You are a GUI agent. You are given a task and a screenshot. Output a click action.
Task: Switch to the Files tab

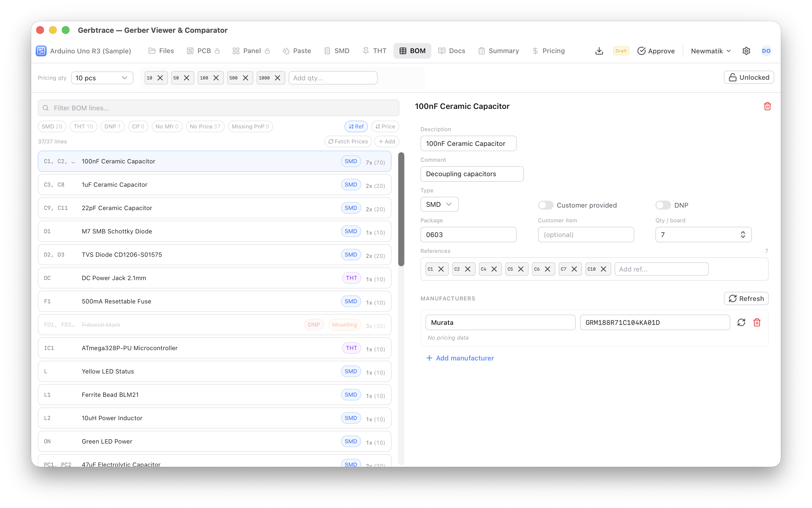(161, 51)
